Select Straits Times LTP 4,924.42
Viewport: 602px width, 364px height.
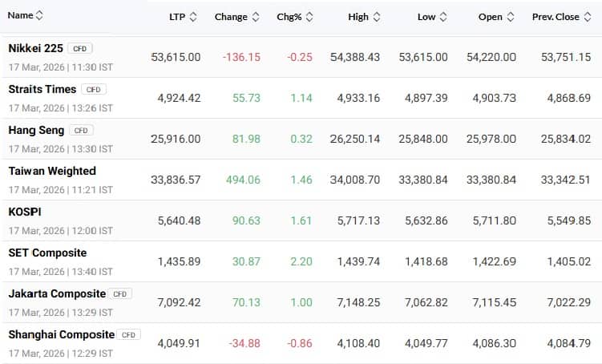click(x=179, y=98)
